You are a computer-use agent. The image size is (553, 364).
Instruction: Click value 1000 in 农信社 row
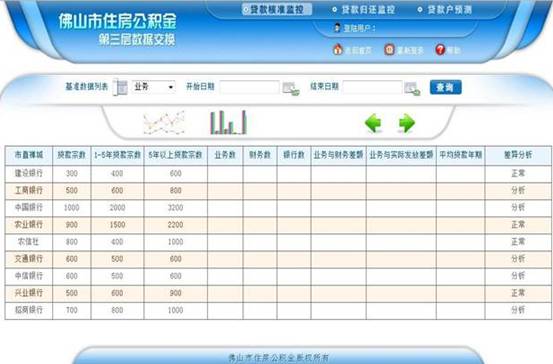(176, 242)
